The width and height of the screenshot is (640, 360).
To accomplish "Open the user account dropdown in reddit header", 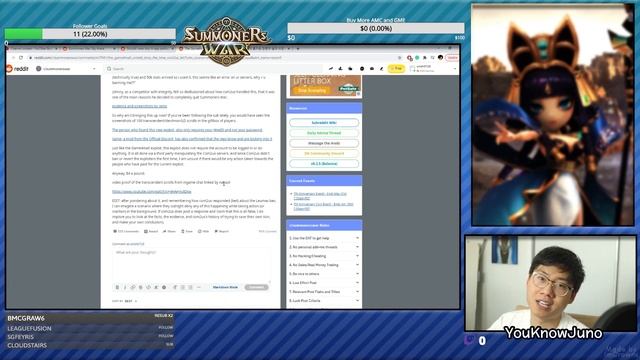I will [433, 69].
